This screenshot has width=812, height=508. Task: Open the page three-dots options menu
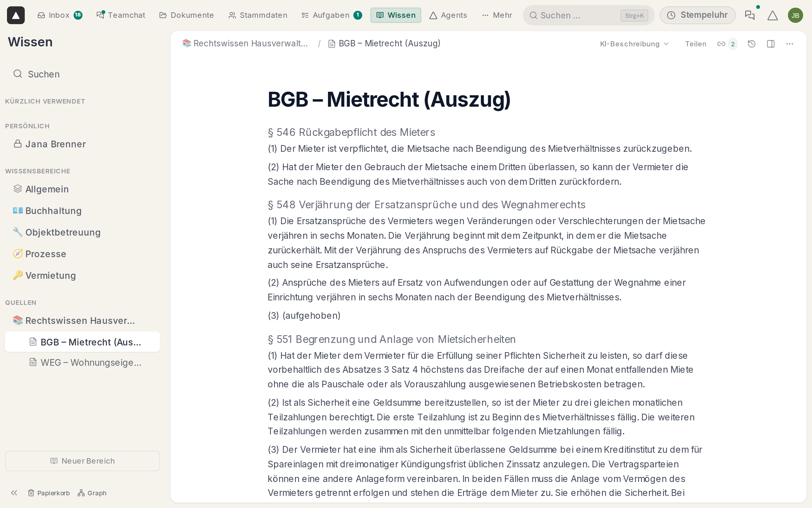coord(790,44)
